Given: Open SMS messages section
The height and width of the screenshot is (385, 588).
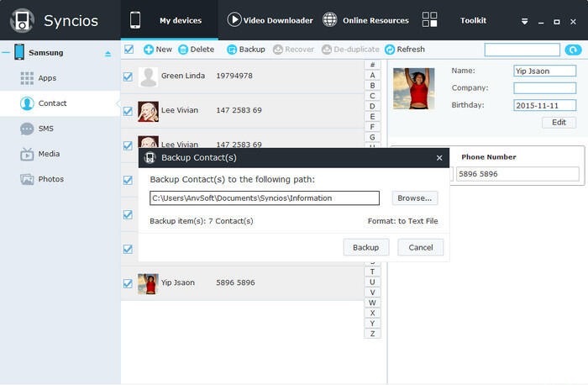Looking at the screenshot, I should coord(47,129).
